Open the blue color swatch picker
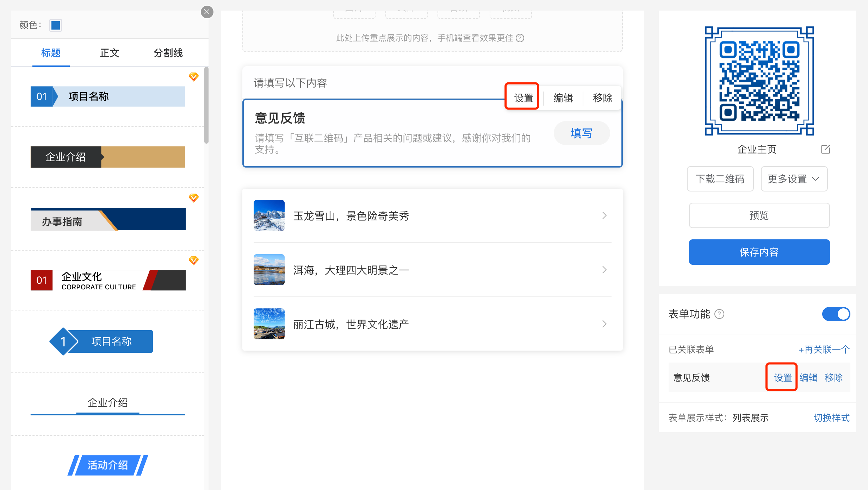The height and width of the screenshot is (490, 868). click(56, 25)
